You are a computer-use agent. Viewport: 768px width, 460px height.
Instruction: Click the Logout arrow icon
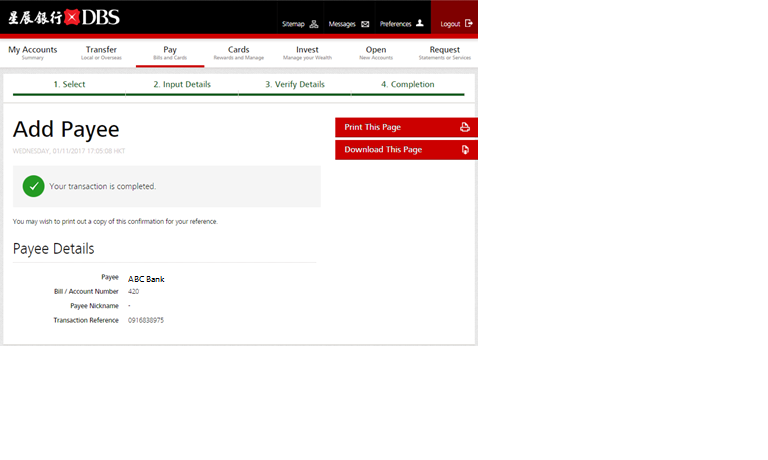469,23
